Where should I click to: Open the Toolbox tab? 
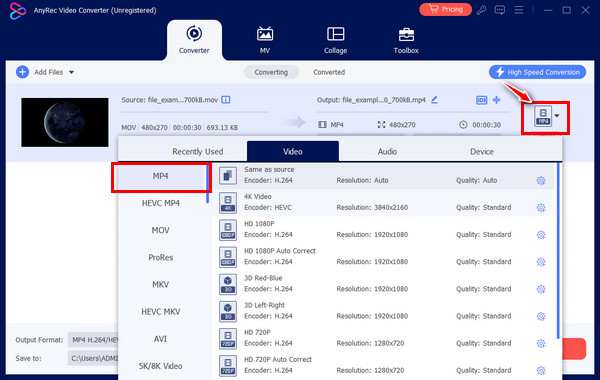click(x=406, y=40)
